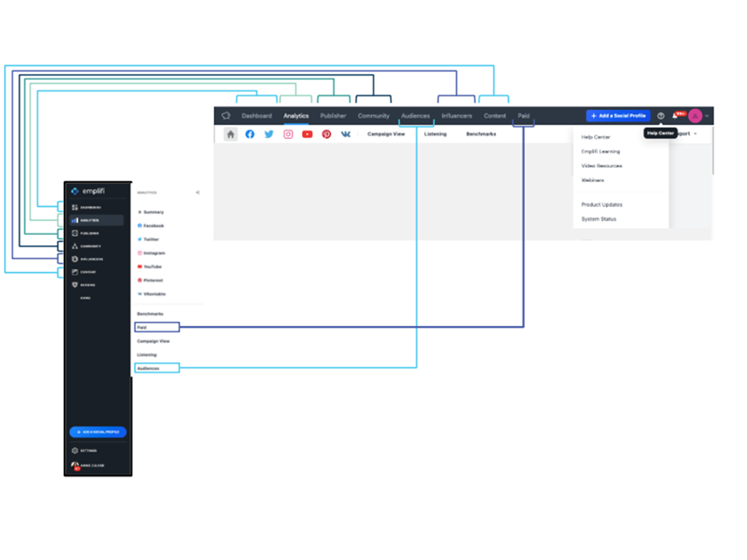Click the vertical scrollbar at right edge

713,152
